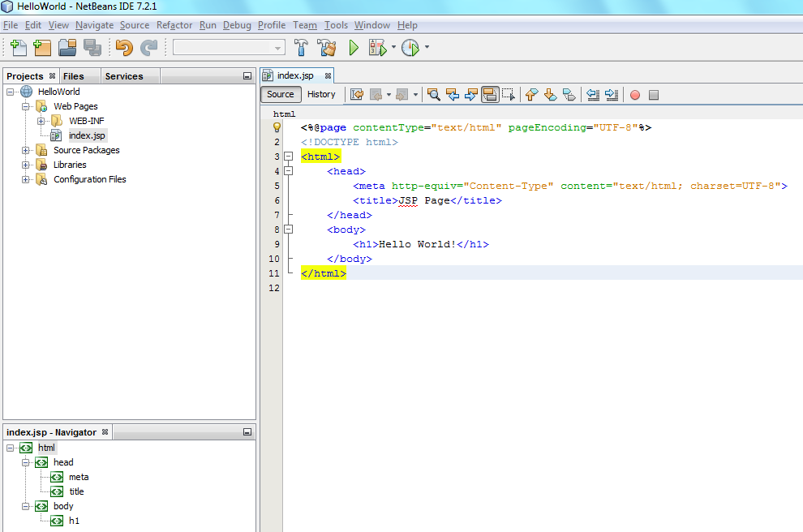
Task: Open the project configuration combo box
Action: click(229, 48)
